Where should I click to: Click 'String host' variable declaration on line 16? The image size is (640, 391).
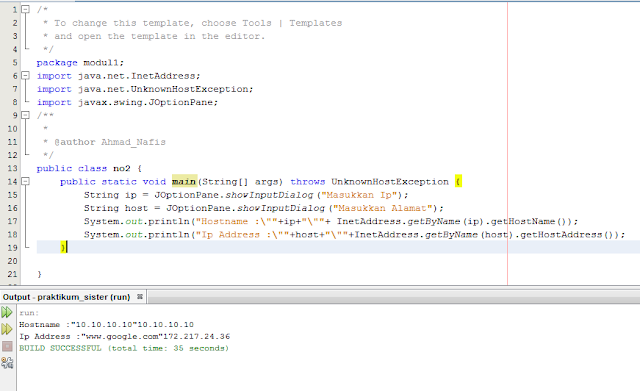116,208
